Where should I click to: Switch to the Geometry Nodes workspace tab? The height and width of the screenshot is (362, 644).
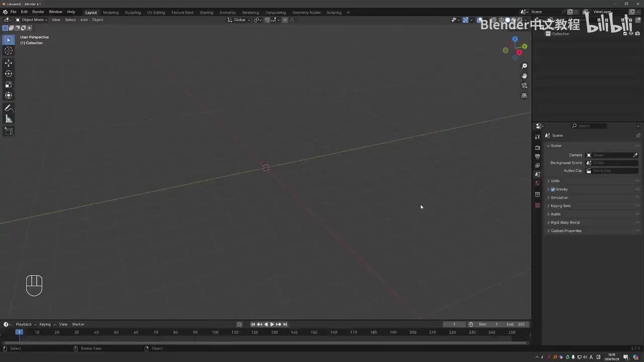pyautogui.click(x=306, y=13)
